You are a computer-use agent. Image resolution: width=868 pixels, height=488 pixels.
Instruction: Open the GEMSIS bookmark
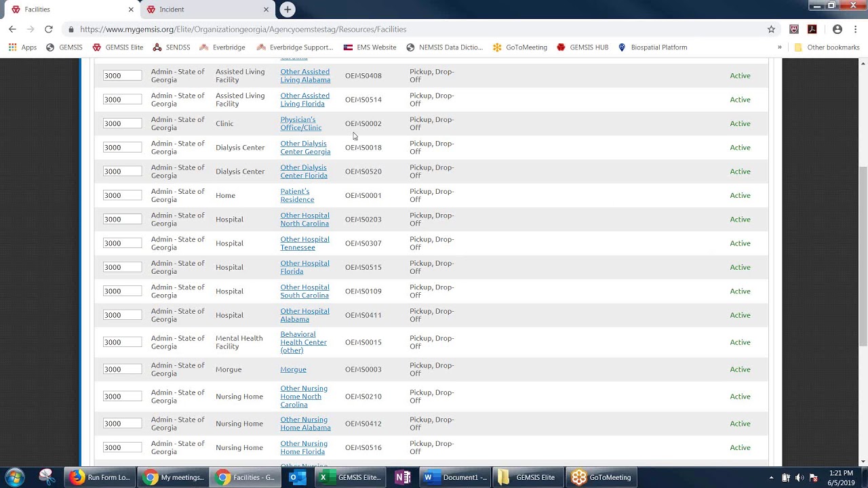[64, 47]
